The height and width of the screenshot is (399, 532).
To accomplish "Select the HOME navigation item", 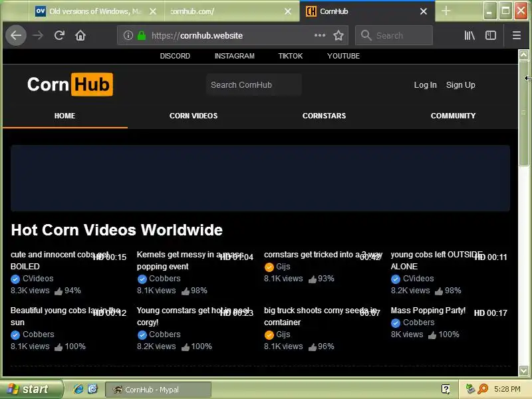I will (x=65, y=116).
